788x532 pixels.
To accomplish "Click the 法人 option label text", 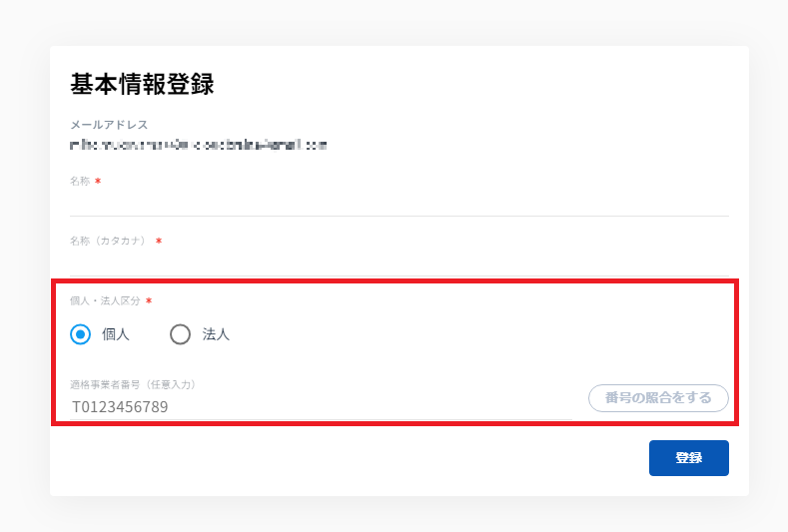I will 216,334.
